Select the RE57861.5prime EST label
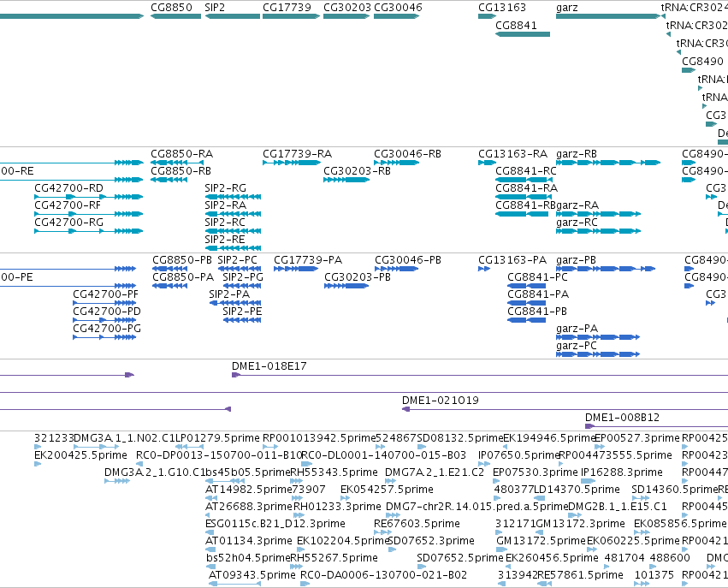 point(580,575)
